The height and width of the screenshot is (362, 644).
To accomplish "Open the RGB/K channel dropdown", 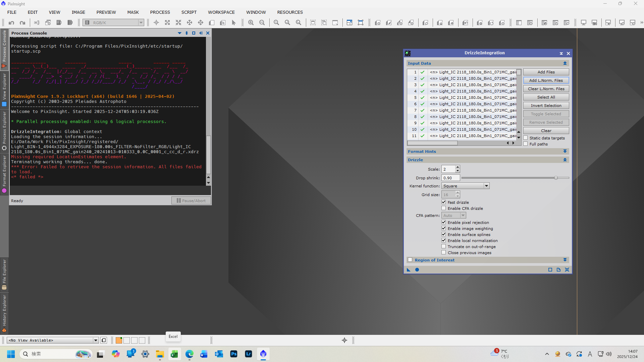I will pyautogui.click(x=141, y=23).
